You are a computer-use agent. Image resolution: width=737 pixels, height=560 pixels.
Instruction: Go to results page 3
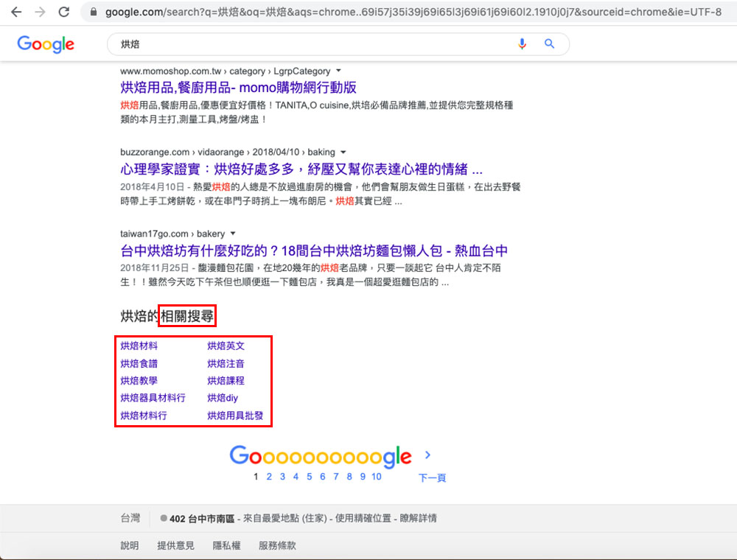(282, 477)
